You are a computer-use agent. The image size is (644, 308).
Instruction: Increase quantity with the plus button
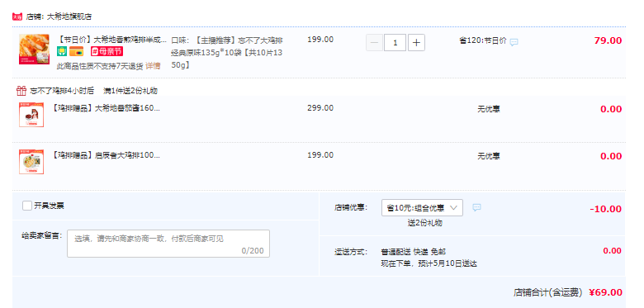click(416, 43)
